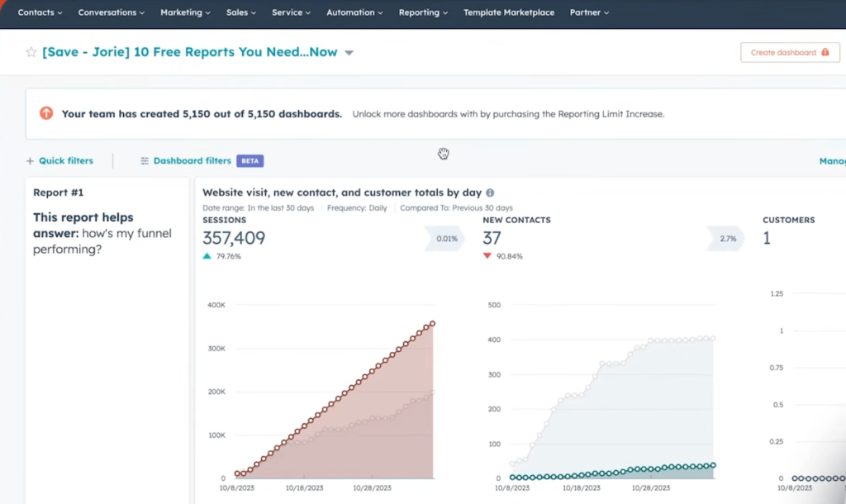Click the last data point on Sessions chart
This screenshot has width=846, height=504.
432,324
